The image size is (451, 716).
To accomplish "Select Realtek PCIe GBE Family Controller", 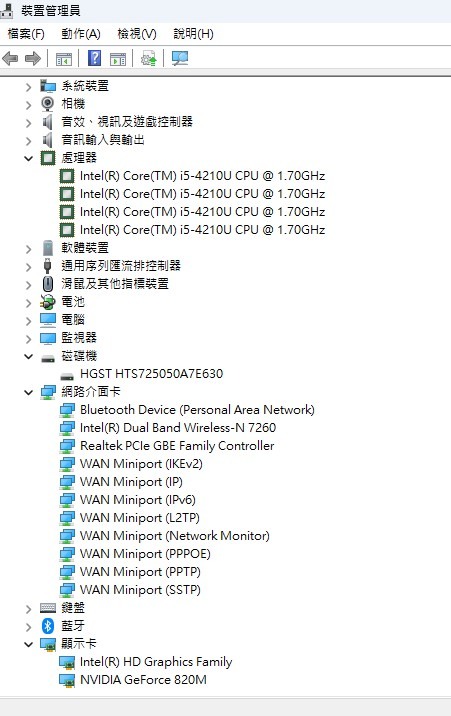I will click(177, 446).
